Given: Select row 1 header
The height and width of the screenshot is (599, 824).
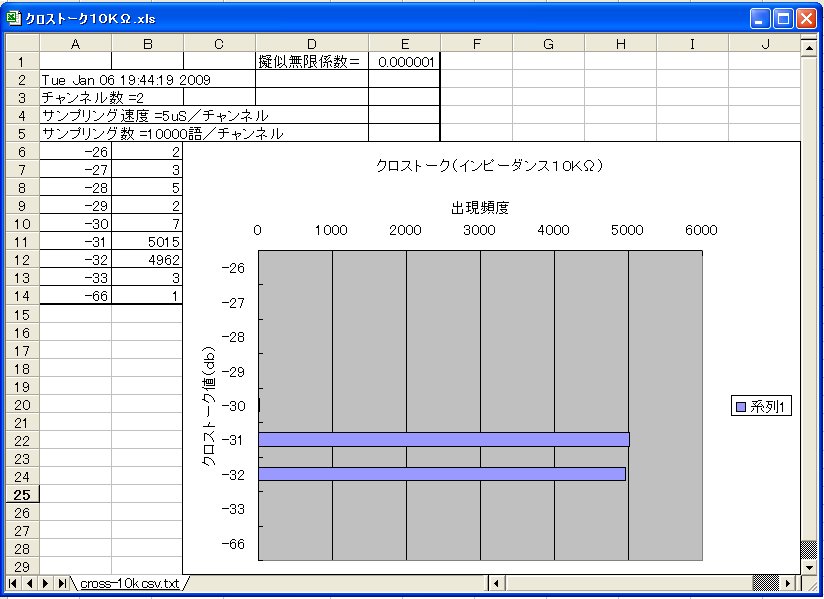Looking at the screenshot, I should pos(22,61).
